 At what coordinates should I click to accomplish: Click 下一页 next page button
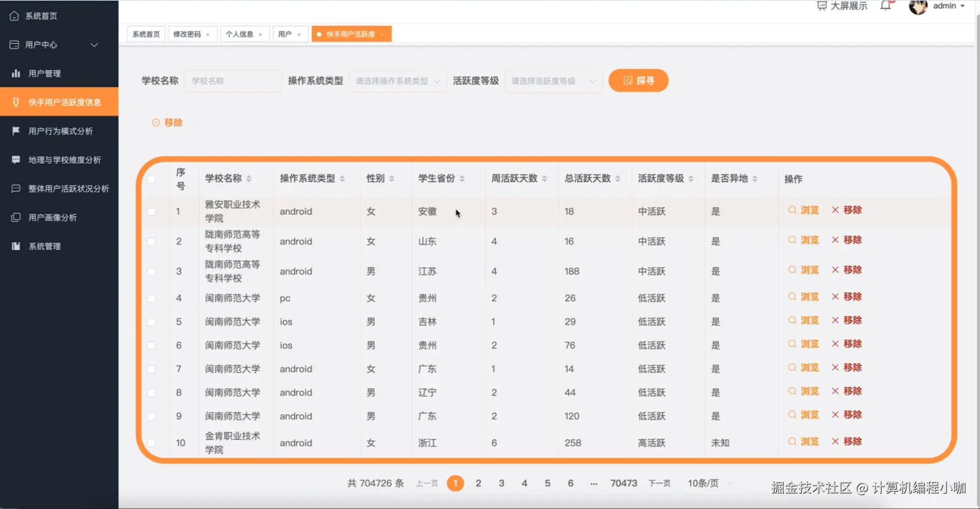coord(659,484)
